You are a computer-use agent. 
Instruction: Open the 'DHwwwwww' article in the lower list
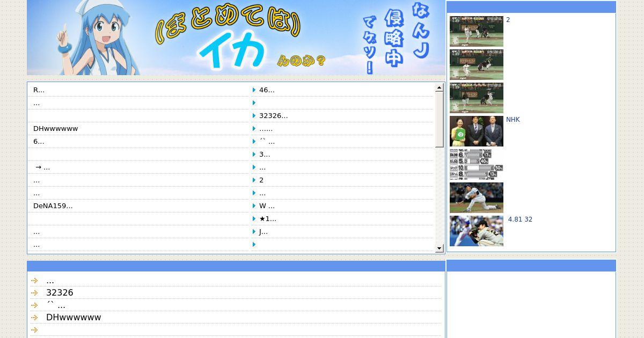(74, 318)
